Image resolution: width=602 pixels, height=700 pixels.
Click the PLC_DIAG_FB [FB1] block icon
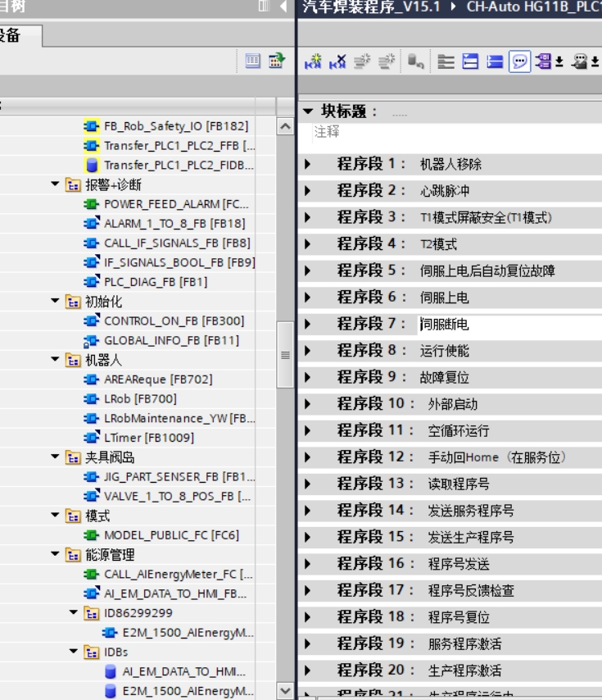92,282
